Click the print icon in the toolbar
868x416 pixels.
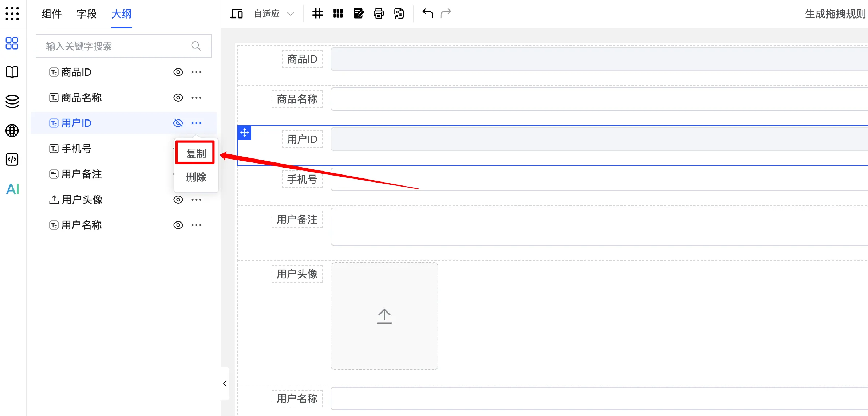point(379,13)
